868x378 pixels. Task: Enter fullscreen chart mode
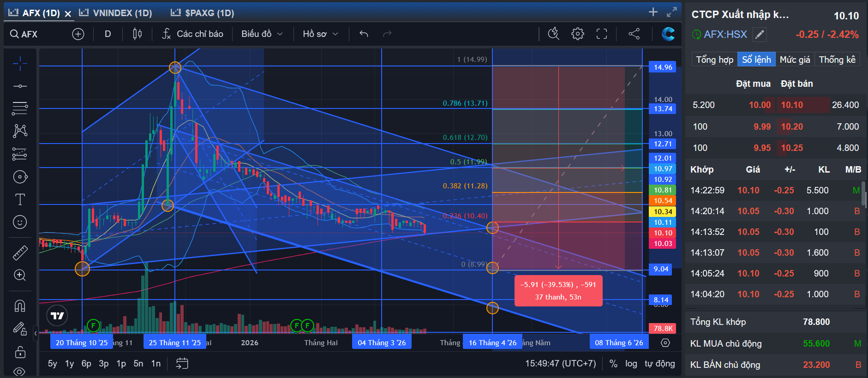pos(602,34)
